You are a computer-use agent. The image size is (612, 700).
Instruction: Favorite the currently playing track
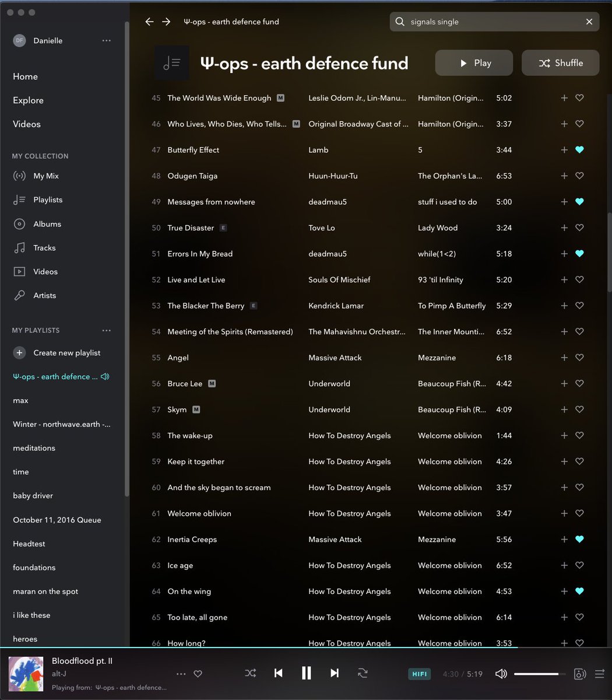tap(198, 674)
